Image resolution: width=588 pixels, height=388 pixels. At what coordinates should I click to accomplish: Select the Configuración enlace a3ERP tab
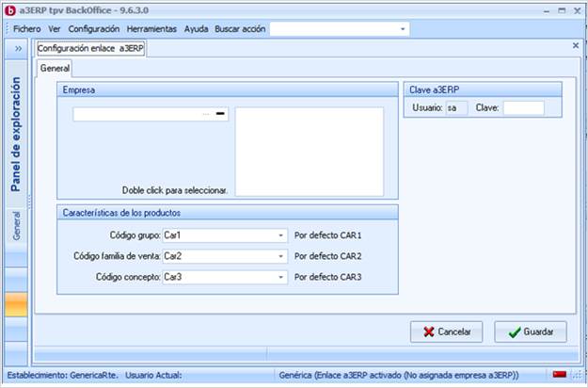tap(90, 48)
